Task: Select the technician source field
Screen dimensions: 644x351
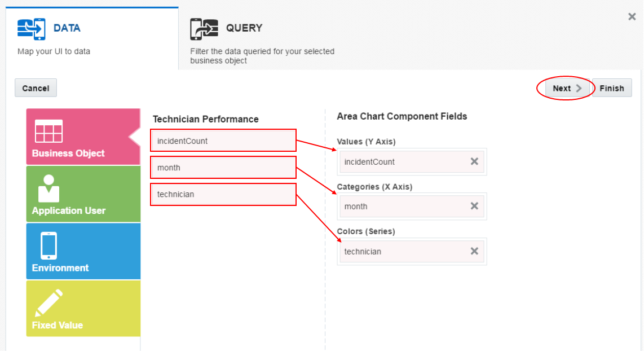Action: coord(223,194)
